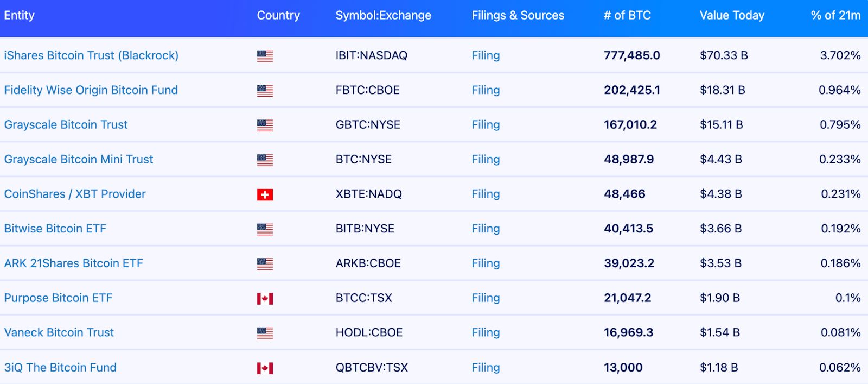Click the Fidelity Wise Origin Bitcoin Fund link
Viewport: 868px width, 384px height.
click(91, 90)
